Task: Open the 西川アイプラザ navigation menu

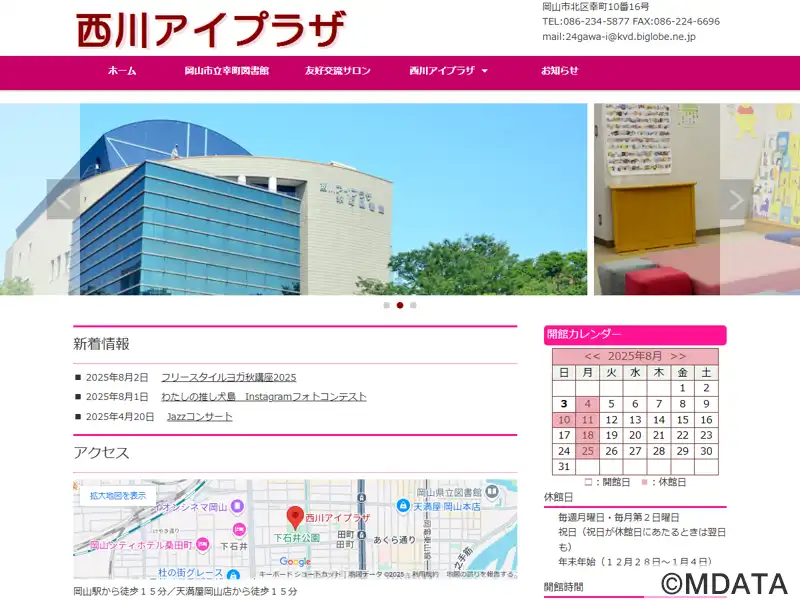Action: (x=442, y=71)
